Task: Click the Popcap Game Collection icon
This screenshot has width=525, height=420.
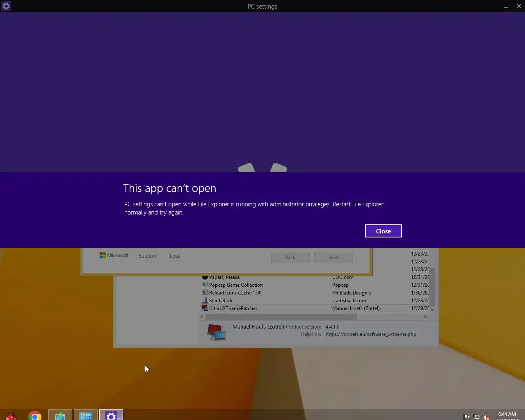Action: pyautogui.click(x=205, y=285)
